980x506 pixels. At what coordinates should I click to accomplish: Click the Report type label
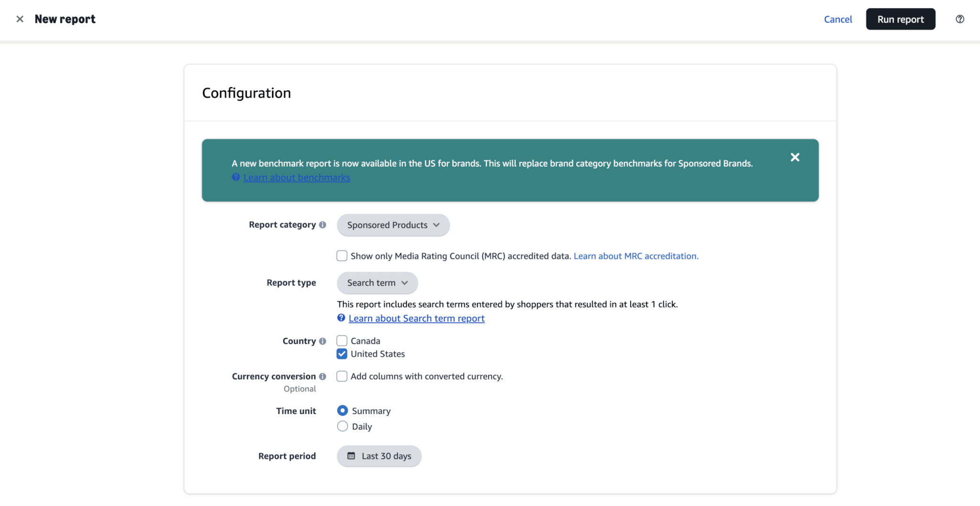point(291,283)
